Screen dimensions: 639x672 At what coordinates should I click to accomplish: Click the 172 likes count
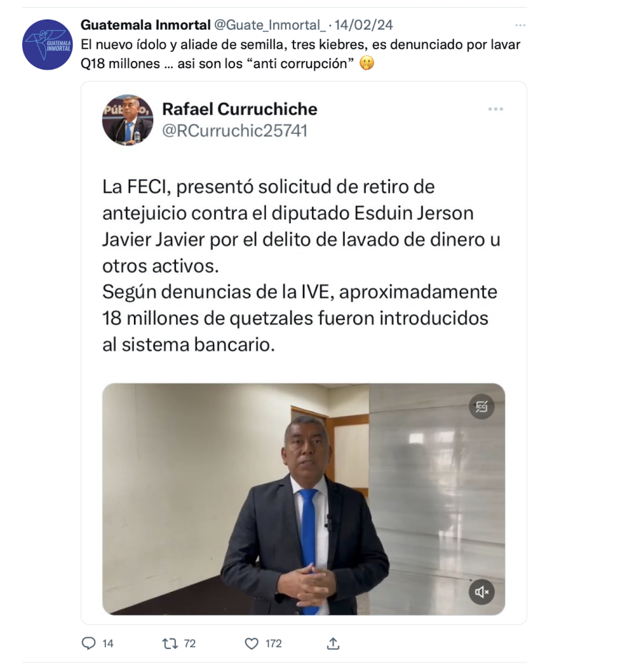(274, 643)
